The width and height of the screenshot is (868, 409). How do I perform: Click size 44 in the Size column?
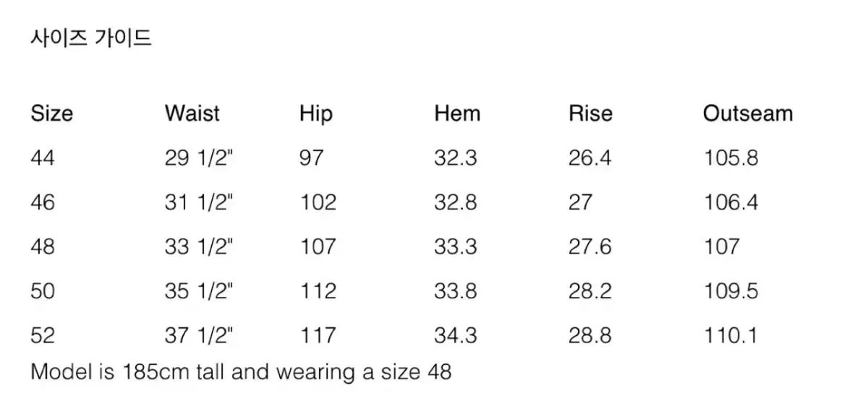(43, 158)
